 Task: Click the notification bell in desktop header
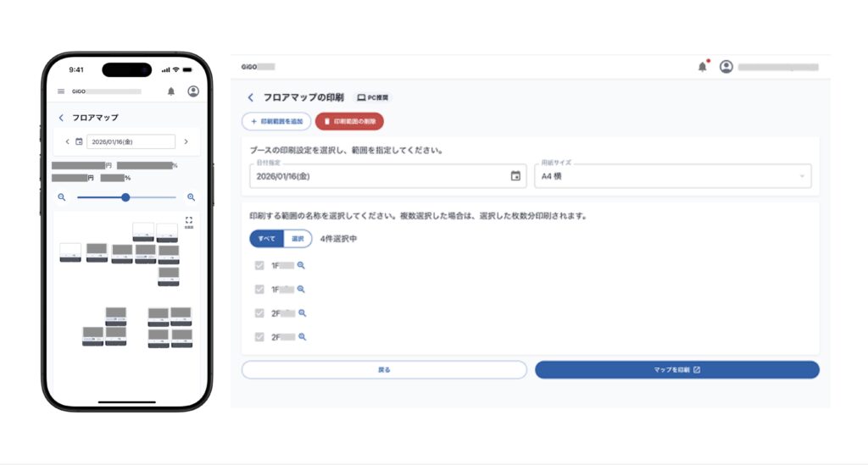702,67
